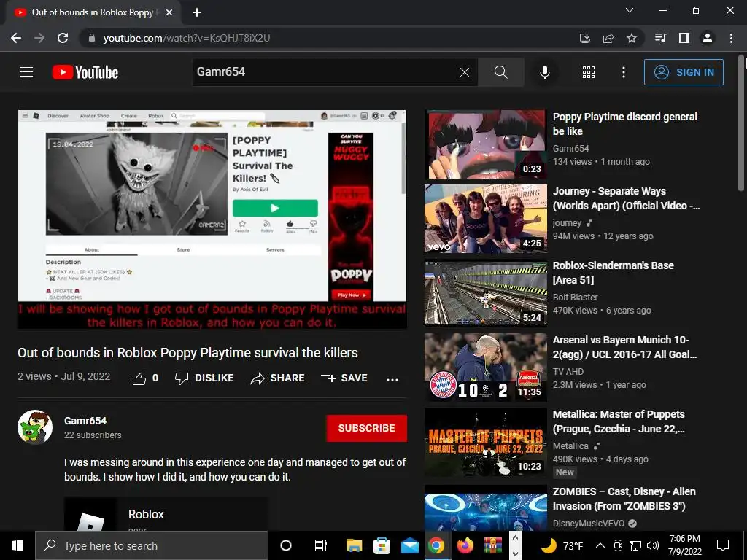
Task: Share this page from address bar
Action: pyautogui.click(x=608, y=38)
